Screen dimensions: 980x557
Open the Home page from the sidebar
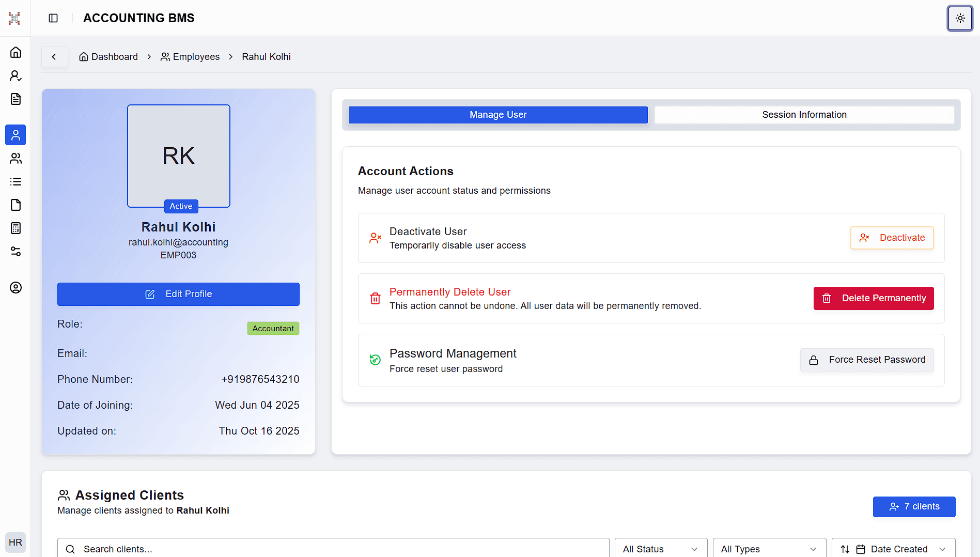tap(15, 52)
